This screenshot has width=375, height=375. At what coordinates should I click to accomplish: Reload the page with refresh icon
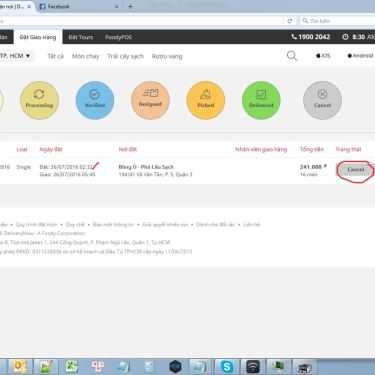(x=290, y=21)
